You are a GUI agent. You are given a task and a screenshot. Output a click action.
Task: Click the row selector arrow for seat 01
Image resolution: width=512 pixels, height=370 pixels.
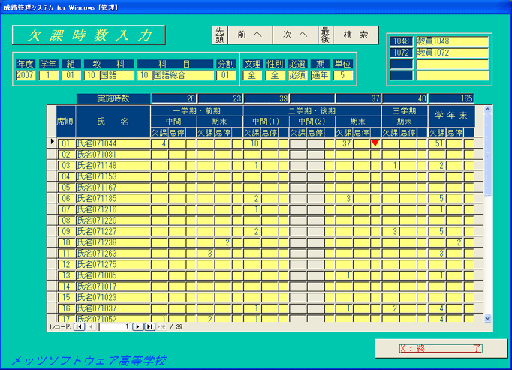[x=52, y=142]
